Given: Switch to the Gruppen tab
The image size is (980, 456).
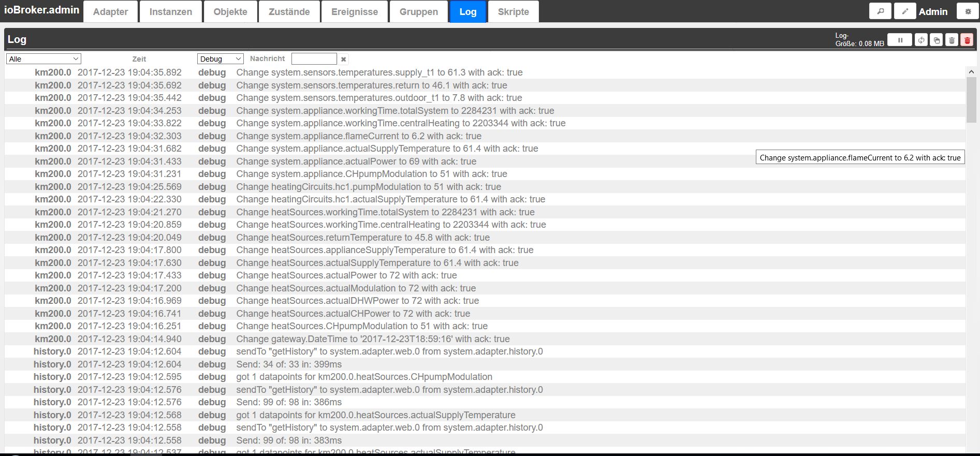Looking at the screenshot, I should coord(418,11).
